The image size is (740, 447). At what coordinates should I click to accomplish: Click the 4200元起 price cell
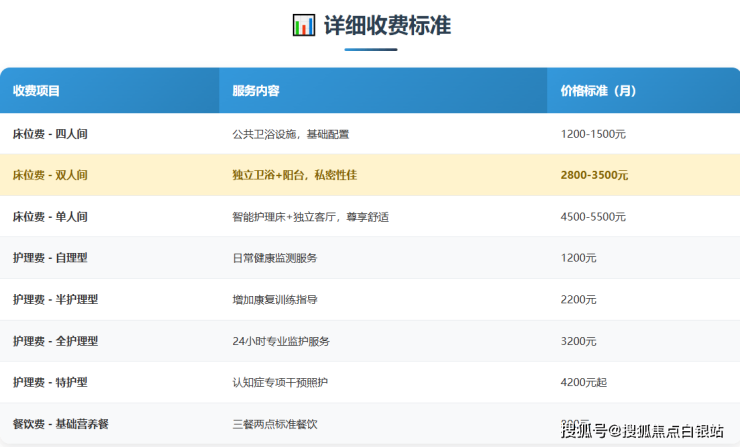coord(584,382)
